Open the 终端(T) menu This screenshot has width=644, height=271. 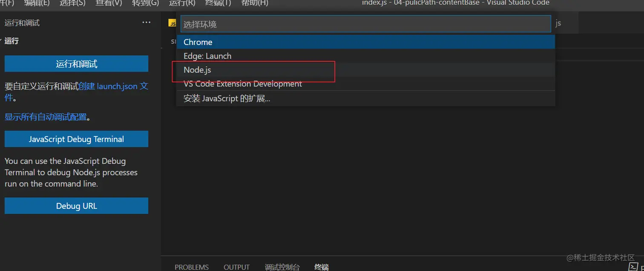pyautogui.click(x=218, y=3)
